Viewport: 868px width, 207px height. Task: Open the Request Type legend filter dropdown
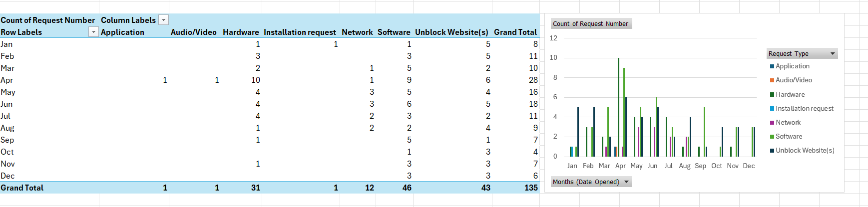point(833,54)
